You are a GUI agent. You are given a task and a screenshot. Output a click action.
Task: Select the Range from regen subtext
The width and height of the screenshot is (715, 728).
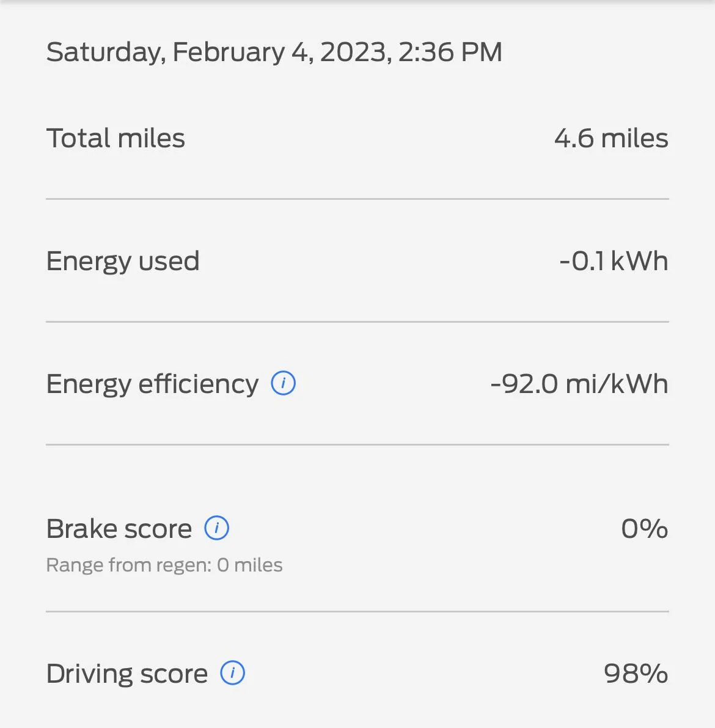(x=164, y=565)
